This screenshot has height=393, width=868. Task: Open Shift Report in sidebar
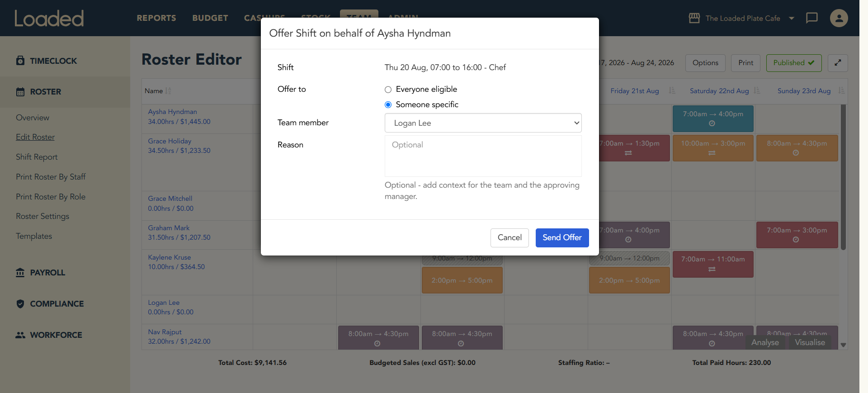pyautogui.click(x=37, y=157)
